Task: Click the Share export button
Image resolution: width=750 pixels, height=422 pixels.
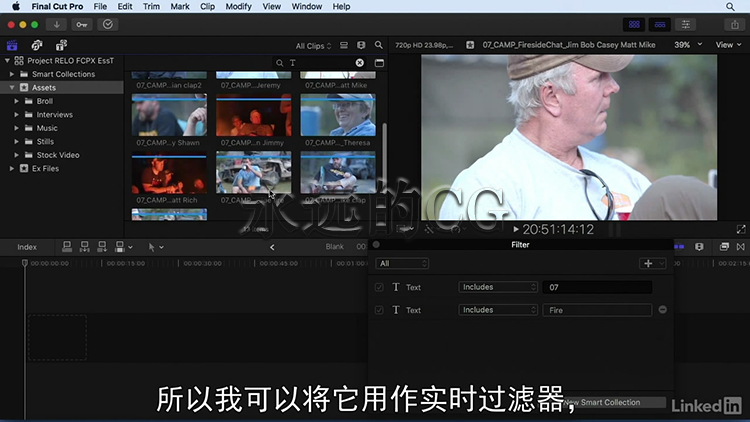Action: [x=735, y=24]
